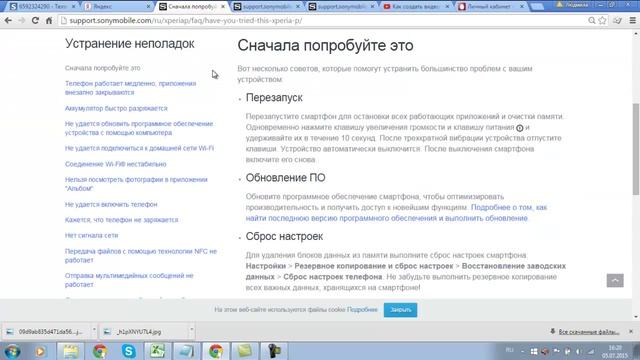Jump to top with the arrow-up page button
Image resolution: width=640 pixels, height=360 pixels.
pos(615,280)
